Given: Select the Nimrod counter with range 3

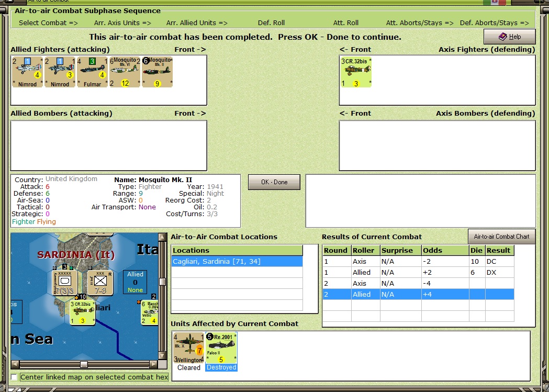Looking at the screenshot, I should (x=60, y=72).
